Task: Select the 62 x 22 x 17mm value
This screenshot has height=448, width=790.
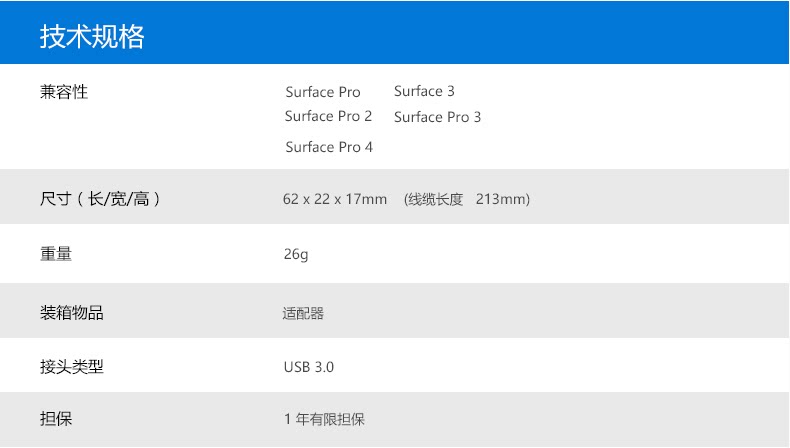Action: (334, 199)
